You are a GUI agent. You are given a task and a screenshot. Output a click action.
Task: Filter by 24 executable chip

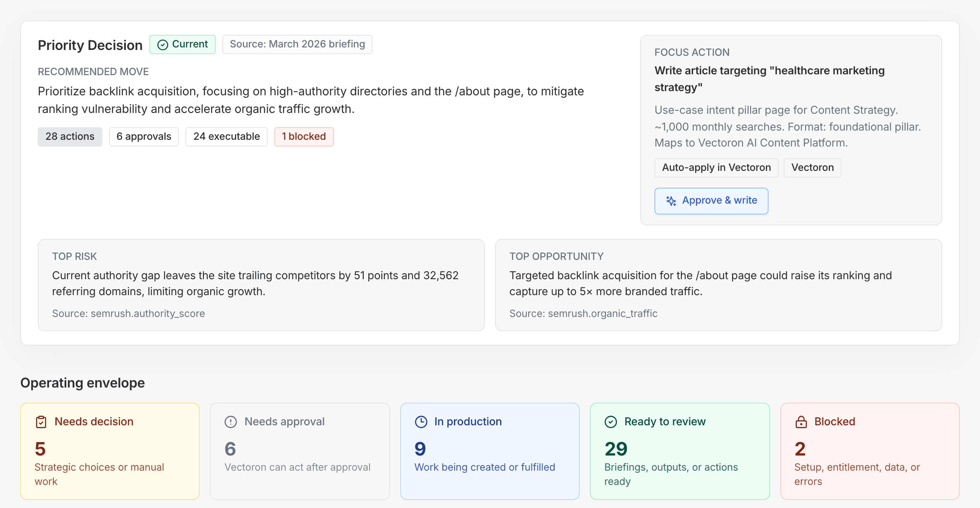pos(227,137)
